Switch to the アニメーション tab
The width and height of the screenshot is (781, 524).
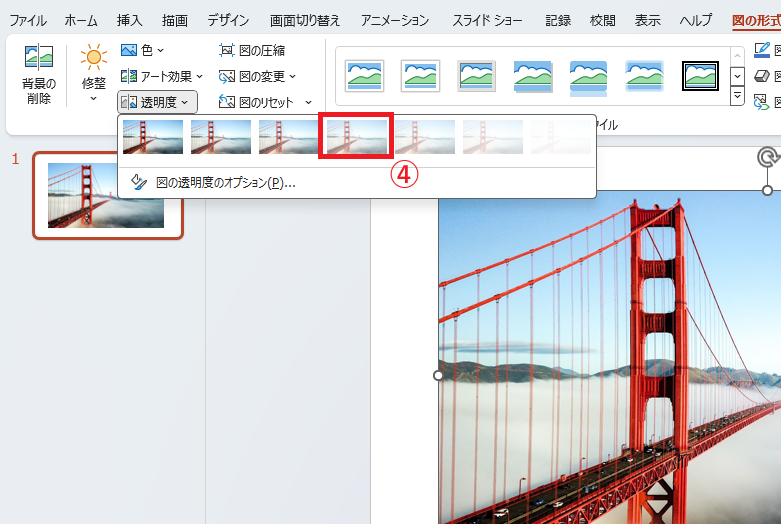click(395, 20)
